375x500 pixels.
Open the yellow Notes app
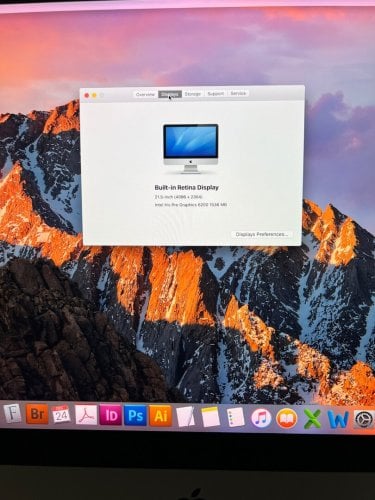point(210,417)
